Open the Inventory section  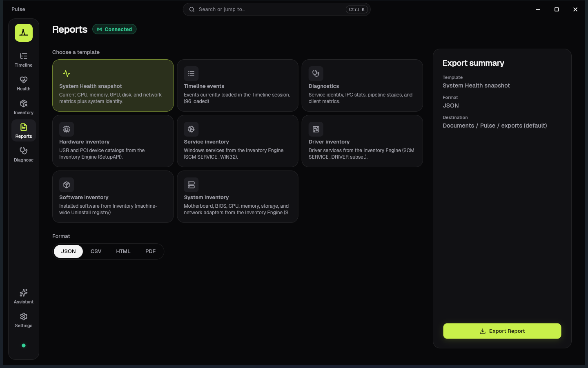tap(24, 107)
